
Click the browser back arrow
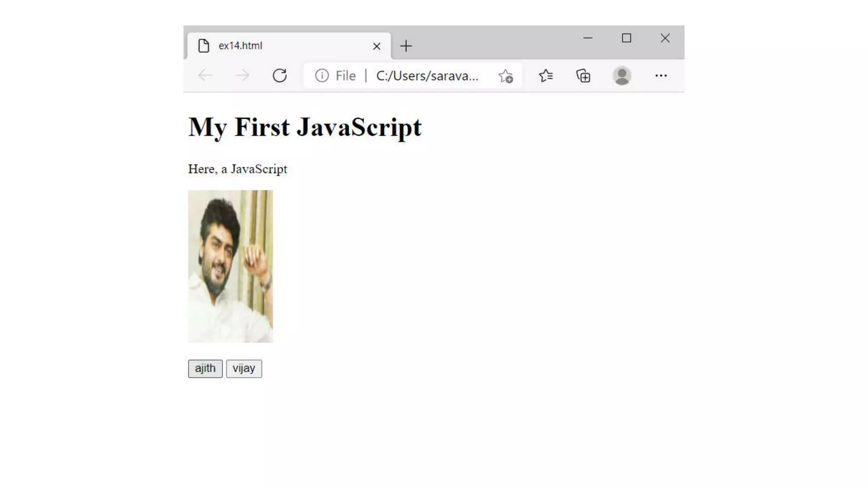pos(206,76)
